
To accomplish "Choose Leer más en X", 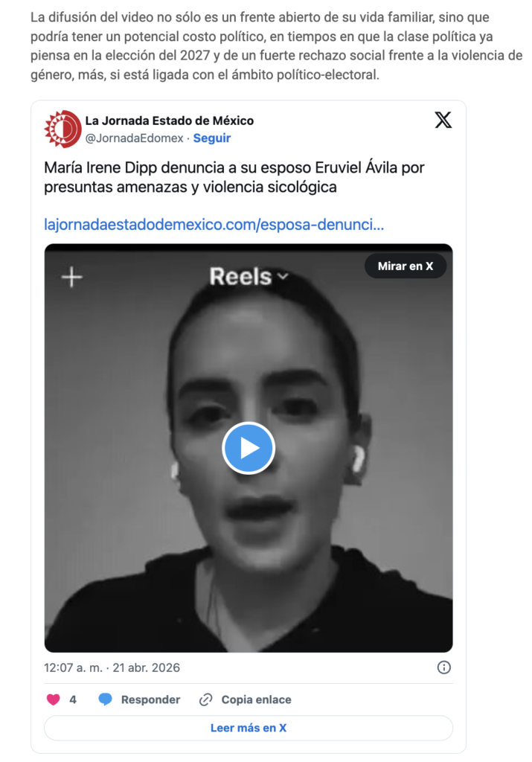I will click(249, 728).
